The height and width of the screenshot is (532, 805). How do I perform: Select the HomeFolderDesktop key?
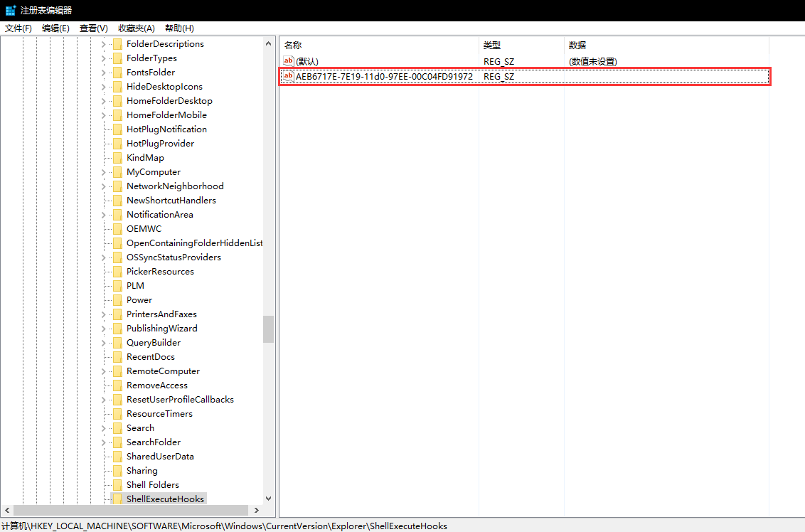(x=169, y=101)
